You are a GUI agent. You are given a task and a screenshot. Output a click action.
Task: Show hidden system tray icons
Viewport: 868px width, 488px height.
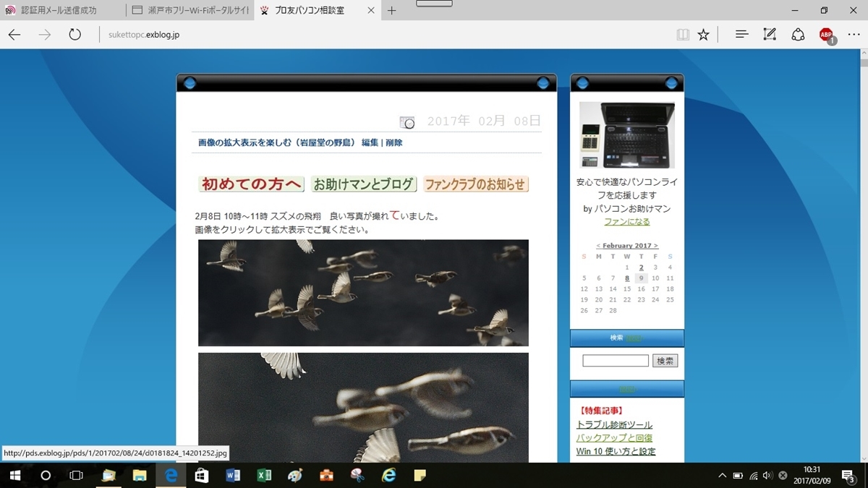point(722,475)
